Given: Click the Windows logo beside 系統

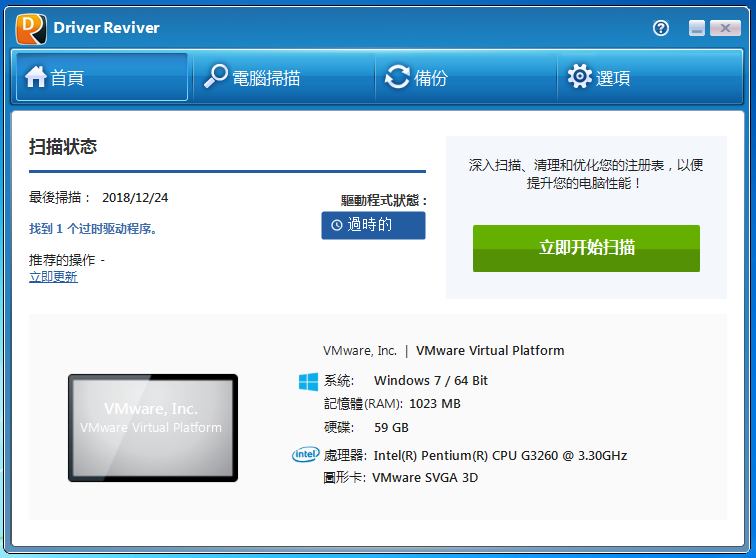Looking at the screenshot, I should tap(308, 381).
